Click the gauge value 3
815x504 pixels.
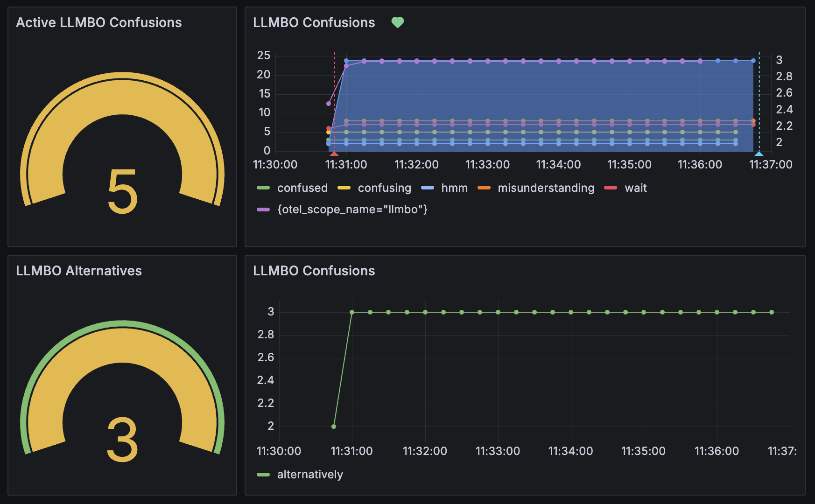122,440
